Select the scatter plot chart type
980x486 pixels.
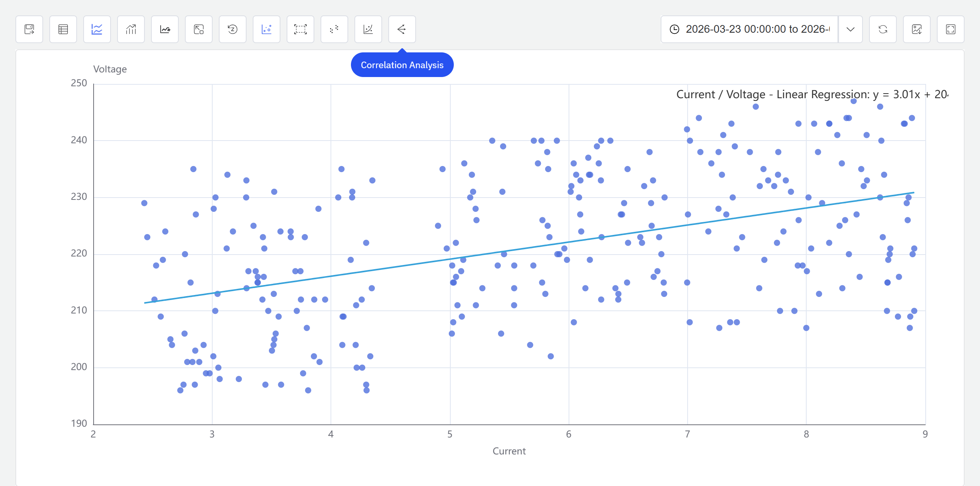click(x=267, y=29)
